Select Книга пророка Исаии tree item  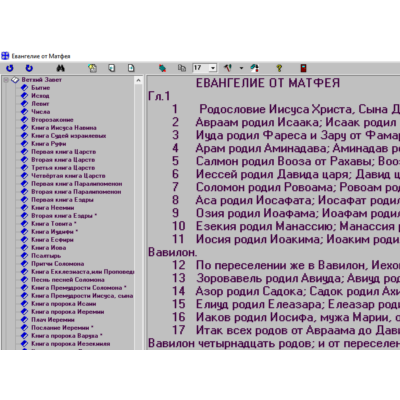[x=64, y=304]
